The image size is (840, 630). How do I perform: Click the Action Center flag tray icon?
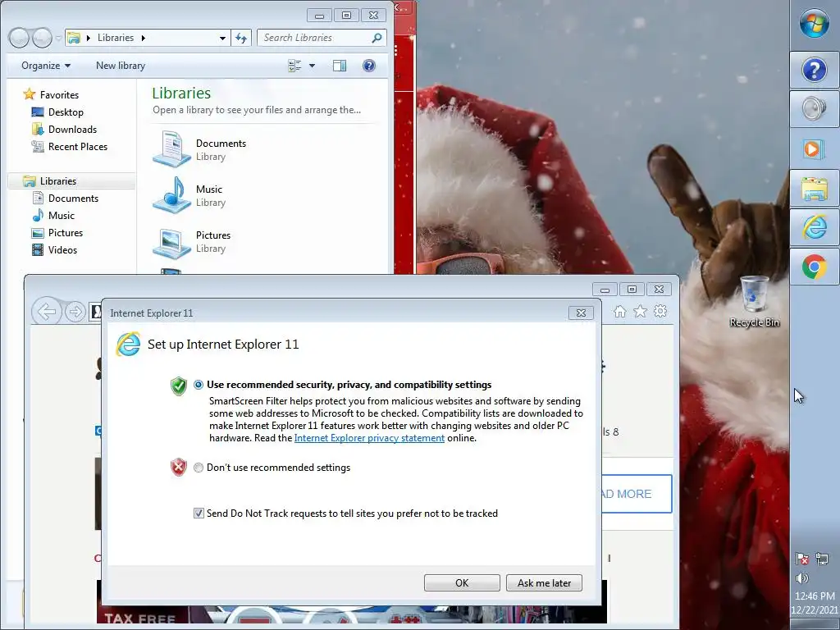click(802, 559)
